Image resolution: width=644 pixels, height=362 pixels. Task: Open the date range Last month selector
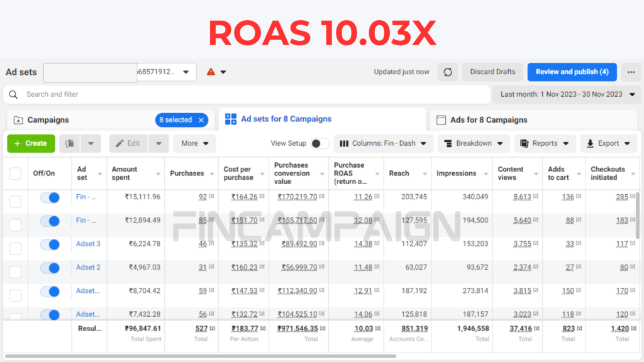tap(566, 94)
